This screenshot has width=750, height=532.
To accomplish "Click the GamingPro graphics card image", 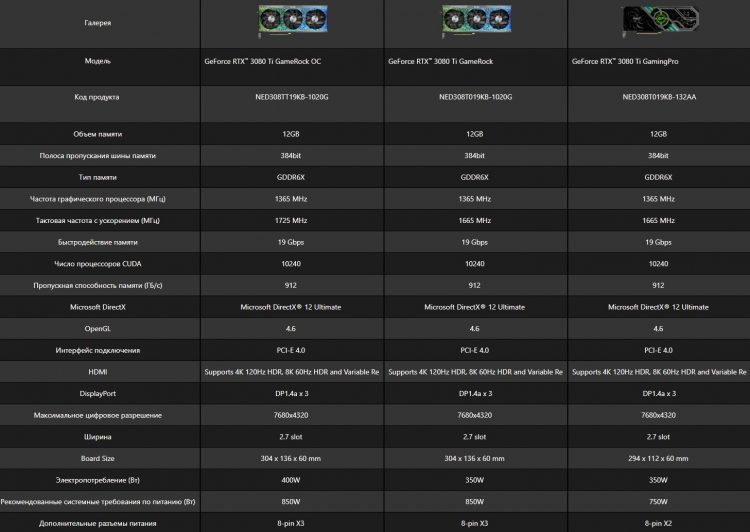I will click(658, 20).
